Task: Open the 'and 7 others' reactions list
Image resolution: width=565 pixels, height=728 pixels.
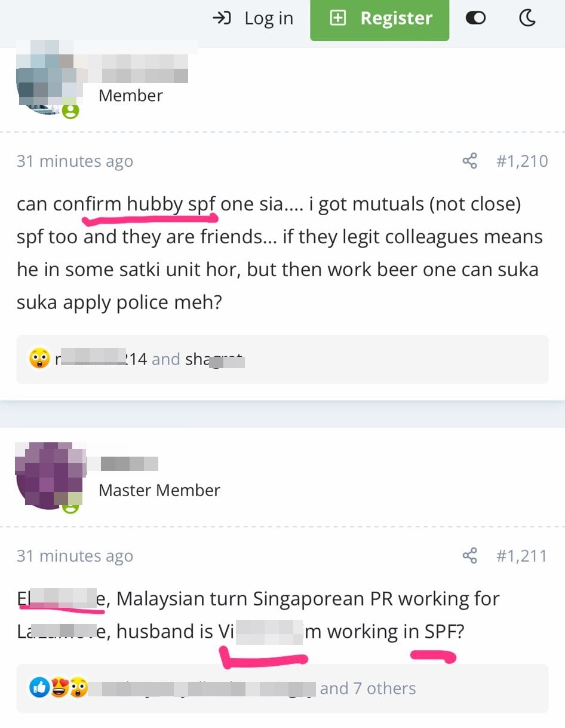Action: click(x=368, y=688)
